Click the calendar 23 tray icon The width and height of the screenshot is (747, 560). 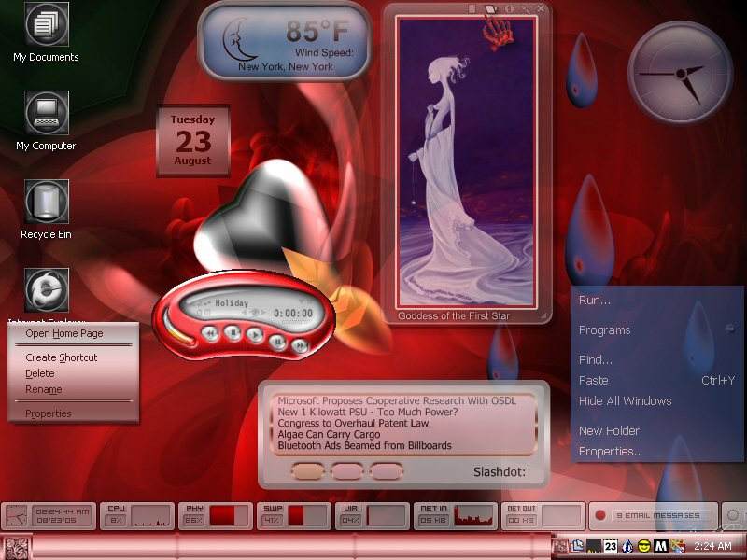click(611, 546)
